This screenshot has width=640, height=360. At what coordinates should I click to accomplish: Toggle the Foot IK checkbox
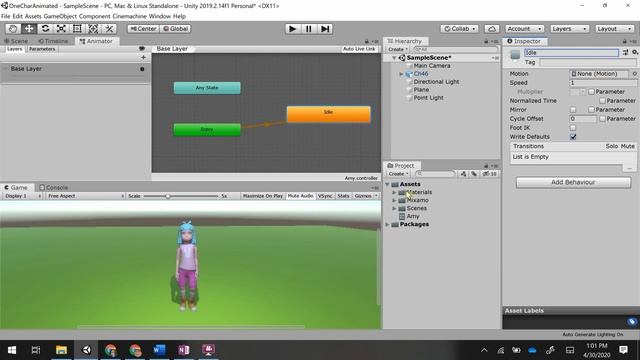tap(573, 128)
